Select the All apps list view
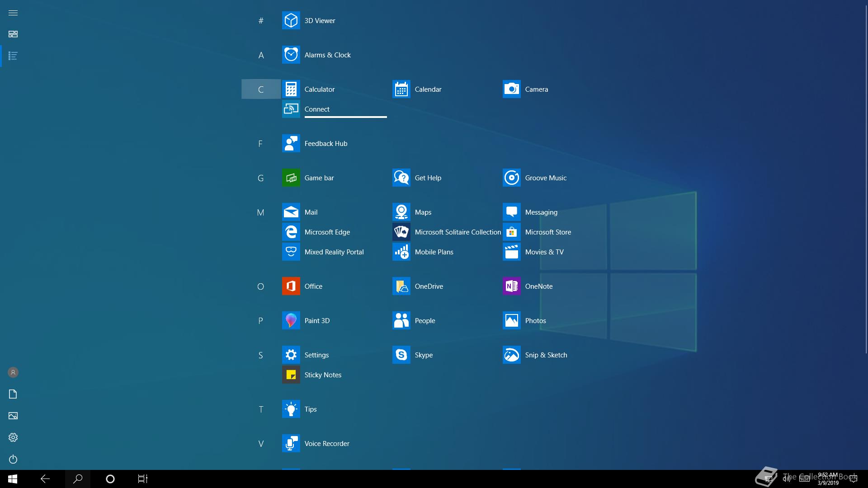 pos(13,56)
